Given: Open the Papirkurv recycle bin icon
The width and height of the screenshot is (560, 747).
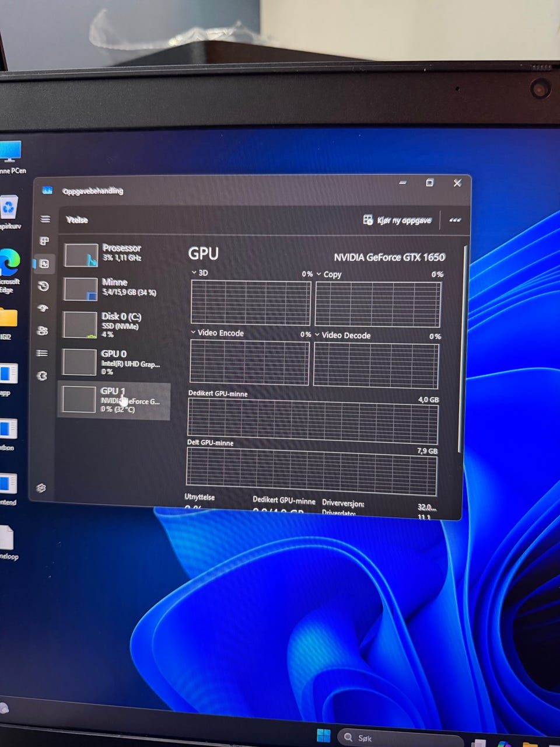Looking at the screenshot, I should 9,213.
